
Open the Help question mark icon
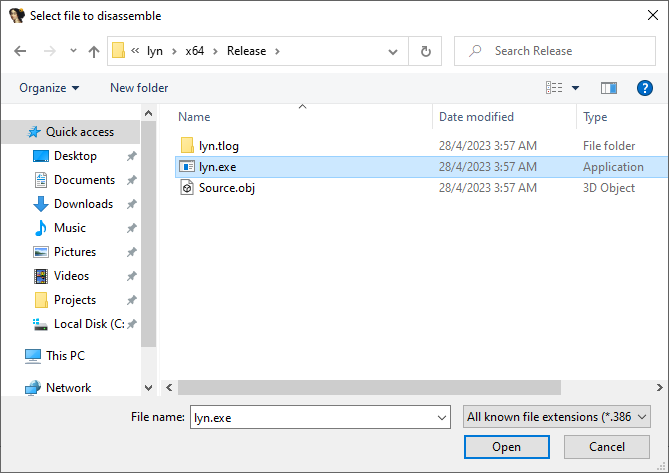click(x=644, y=88)
